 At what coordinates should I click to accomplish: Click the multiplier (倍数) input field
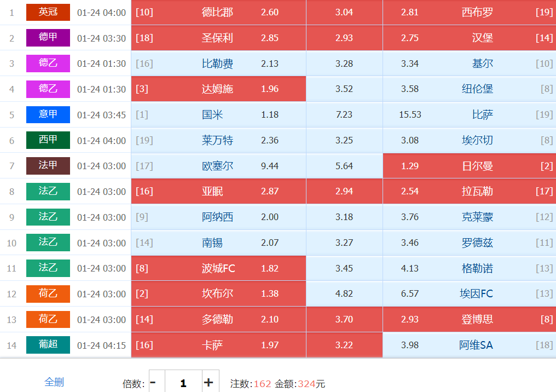(183, 383)
